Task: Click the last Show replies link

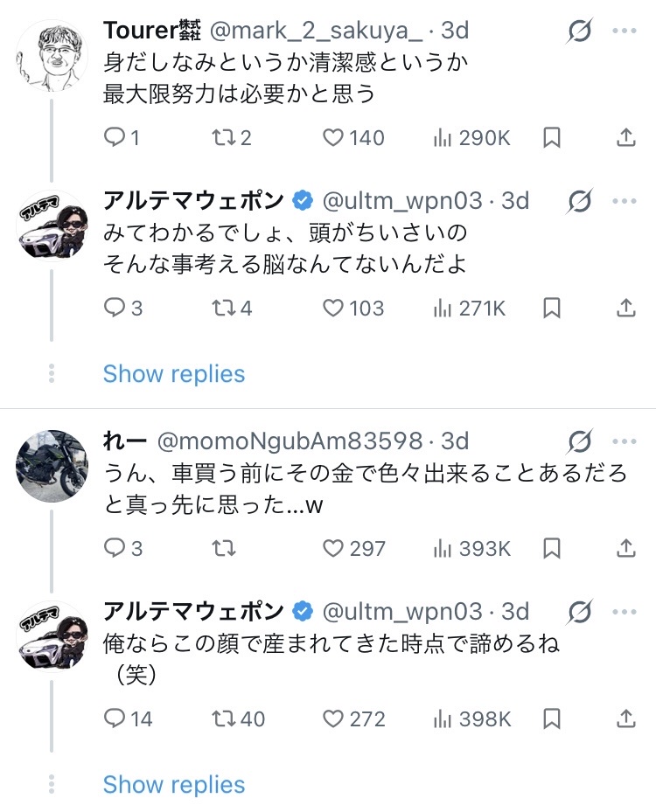Action: [174, 784]
